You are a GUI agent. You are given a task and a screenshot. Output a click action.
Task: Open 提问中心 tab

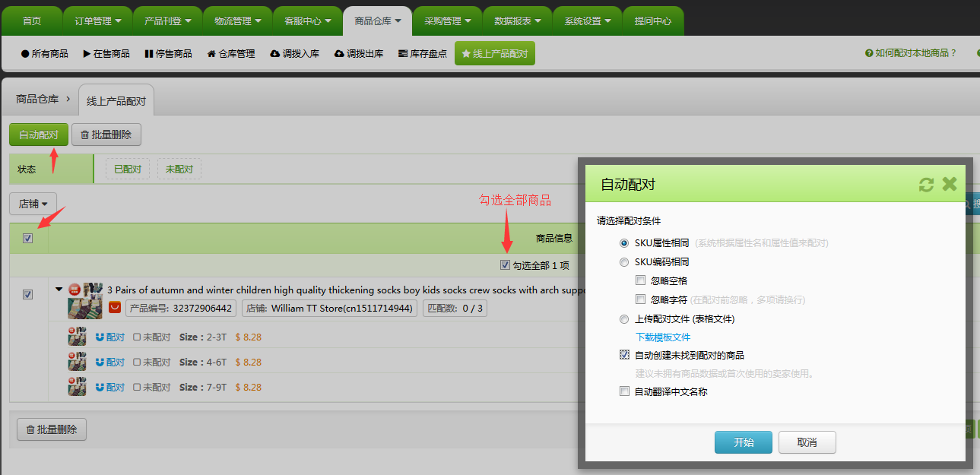(653, 21)
